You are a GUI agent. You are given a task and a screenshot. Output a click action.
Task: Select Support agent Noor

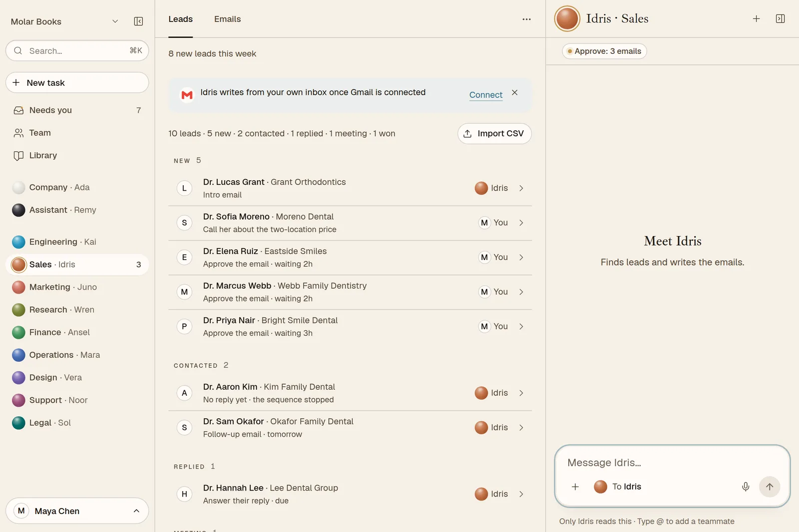[x=77, y=400]
